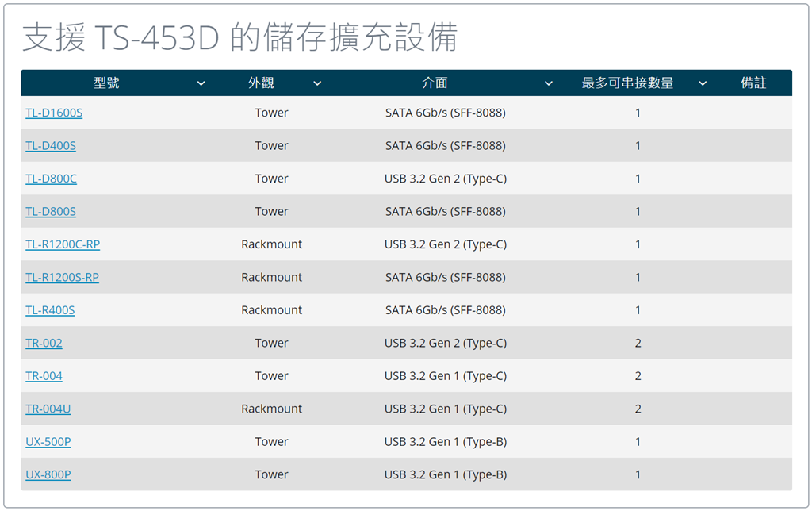
Task: Open the UX-800P model link
Action: click(48, 474)
